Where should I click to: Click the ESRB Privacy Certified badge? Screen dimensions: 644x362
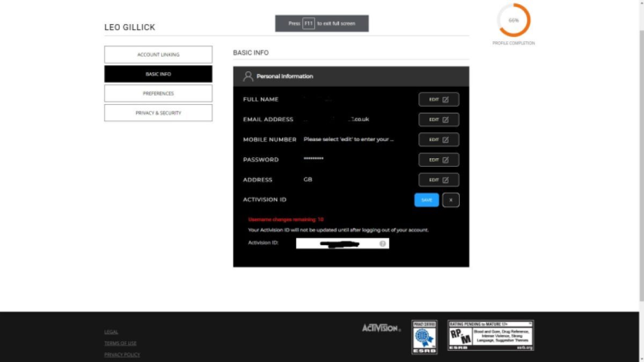[425, 337]
